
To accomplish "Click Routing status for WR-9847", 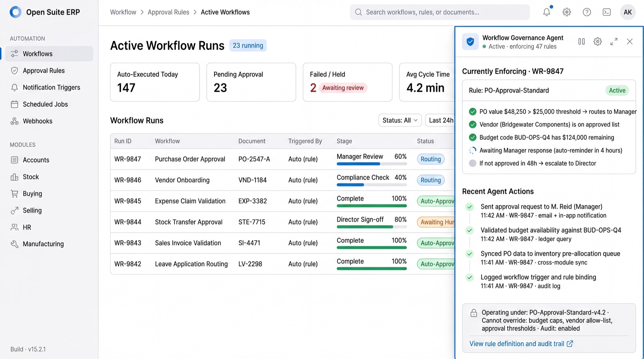I will [x=431, y=159].
